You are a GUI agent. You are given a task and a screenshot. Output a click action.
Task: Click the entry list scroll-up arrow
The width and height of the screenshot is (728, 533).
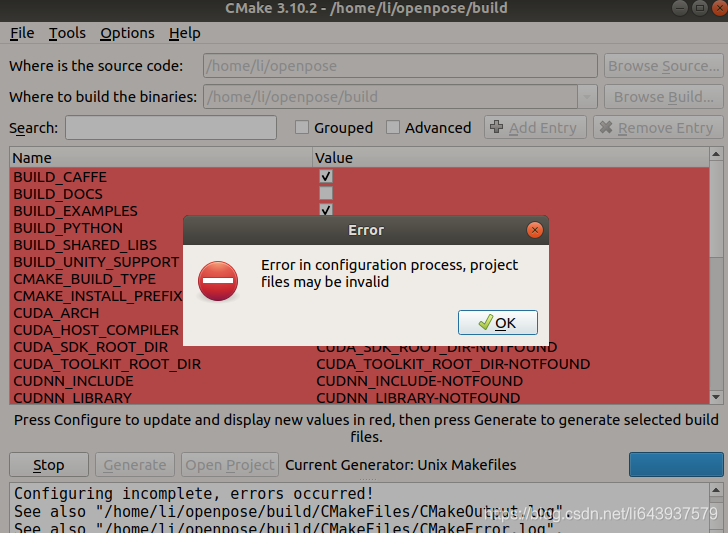(x=716, y=154)
